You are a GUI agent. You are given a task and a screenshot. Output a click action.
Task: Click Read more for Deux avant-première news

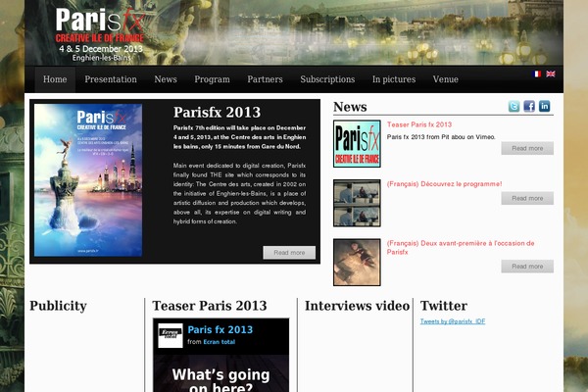pyautogui.click(x=527, y=267)
